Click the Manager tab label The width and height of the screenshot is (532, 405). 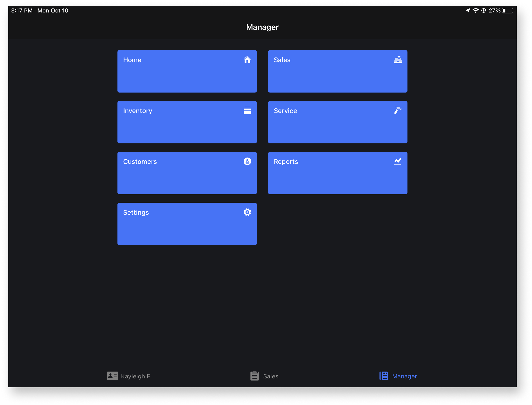tap(405, 376)
